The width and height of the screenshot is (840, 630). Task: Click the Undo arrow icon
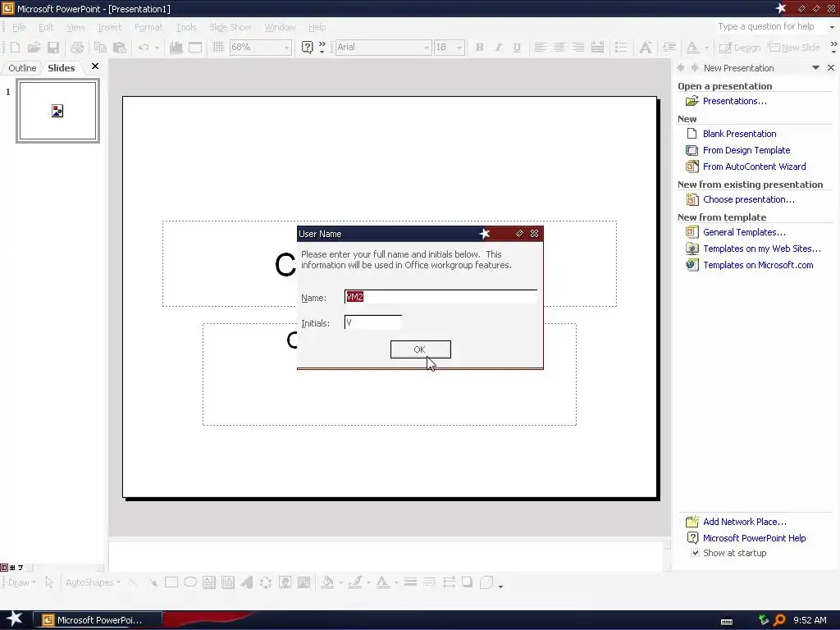click(143, 47)
